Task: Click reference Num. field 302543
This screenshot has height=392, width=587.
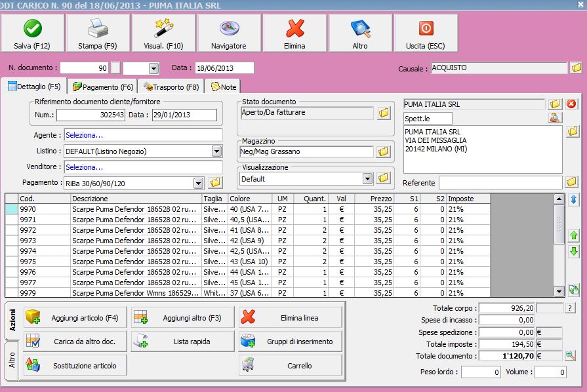Action: pos(91,115)
